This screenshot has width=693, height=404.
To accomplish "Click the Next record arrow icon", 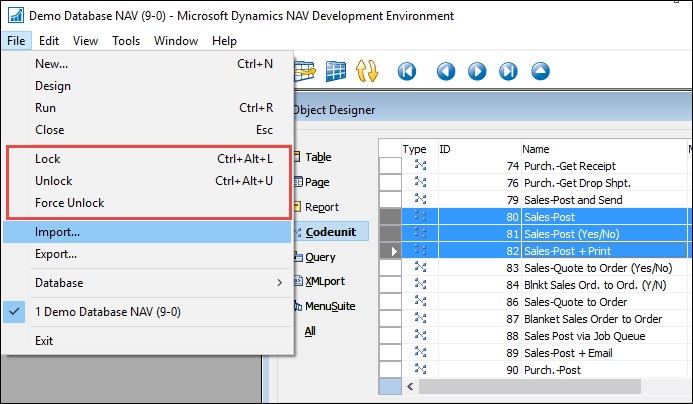I will tap(477, 71).
